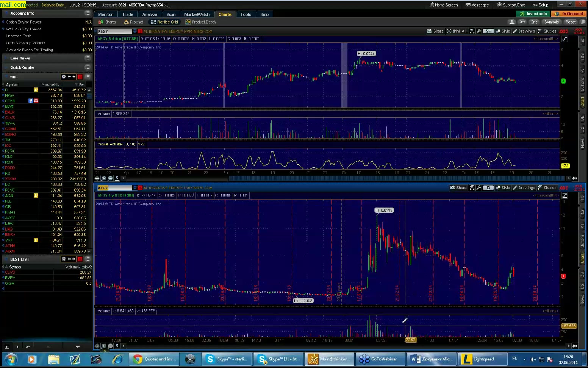Click the red link square in full watchlist header
The image size is (588, 368).
click(80, 77)
